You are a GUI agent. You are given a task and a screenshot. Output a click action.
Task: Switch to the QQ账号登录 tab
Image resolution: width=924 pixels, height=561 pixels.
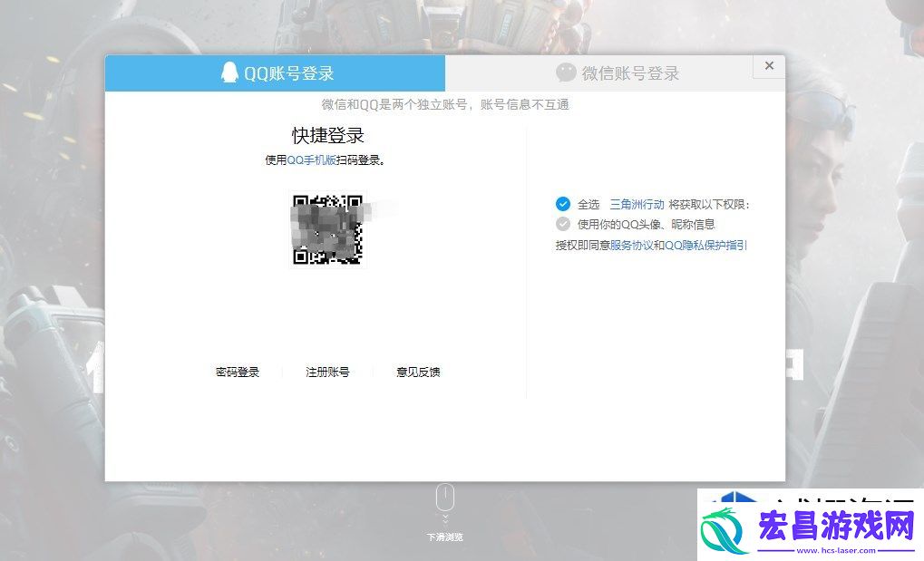275,73
